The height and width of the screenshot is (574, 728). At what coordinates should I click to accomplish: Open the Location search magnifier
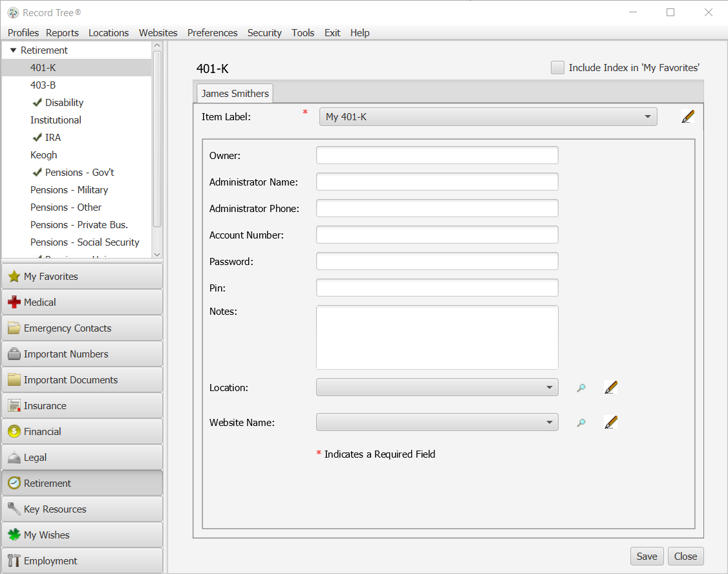581,387
